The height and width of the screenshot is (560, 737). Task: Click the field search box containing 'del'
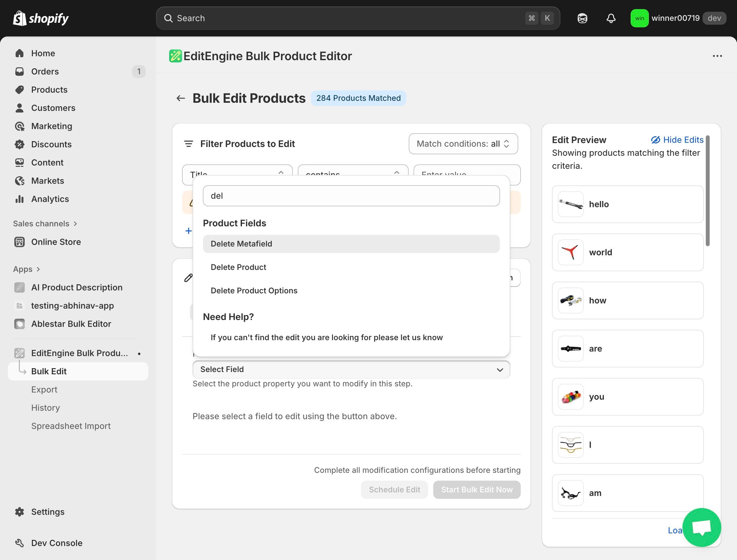point(351,196)
